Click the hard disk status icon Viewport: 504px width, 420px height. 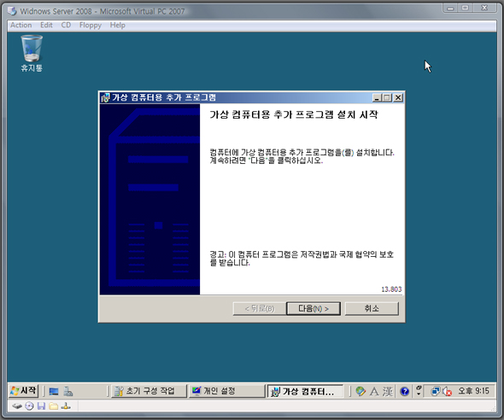pos(17,406)
